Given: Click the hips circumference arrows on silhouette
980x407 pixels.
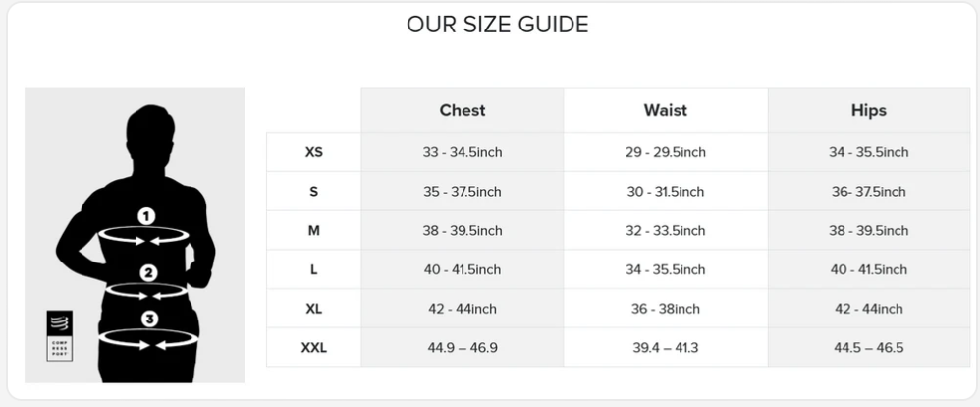Looking at the screenshot, I should 148,340.
